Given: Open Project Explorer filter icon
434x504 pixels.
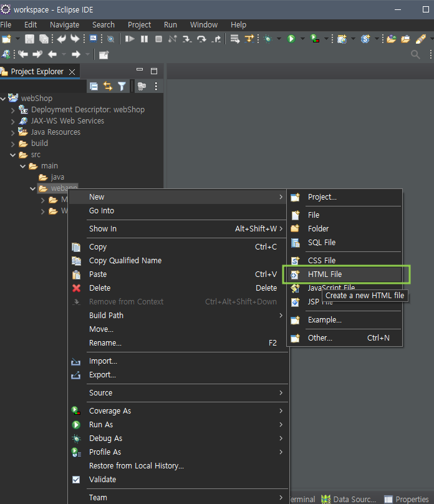Looking at the screenshot, I should [x=122, y=86].
